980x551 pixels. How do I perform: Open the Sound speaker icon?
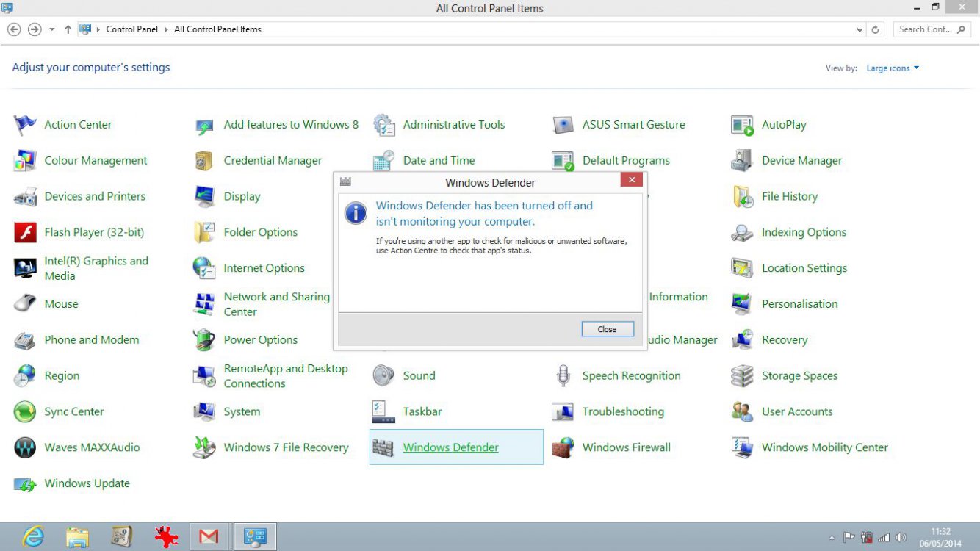[383, 376]
